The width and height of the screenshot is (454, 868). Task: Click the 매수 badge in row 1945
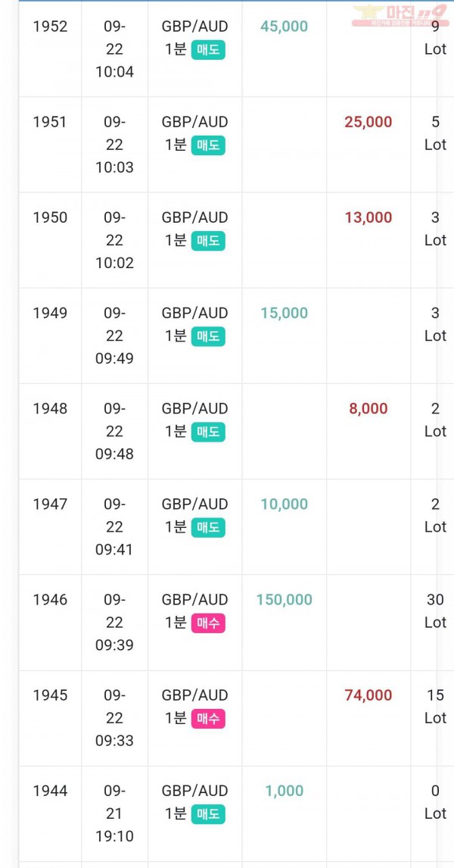click(209, 719)
